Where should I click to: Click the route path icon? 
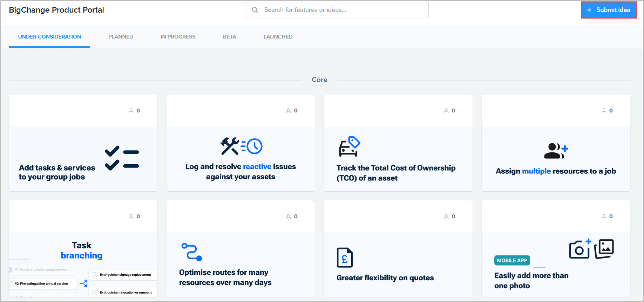[x=191, y=252]
